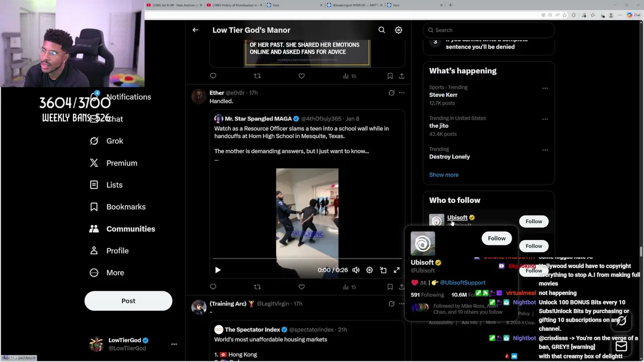Open options for Steve Kerr trend
The height and width of the screenshot is (362, 644).
point(545,88)
